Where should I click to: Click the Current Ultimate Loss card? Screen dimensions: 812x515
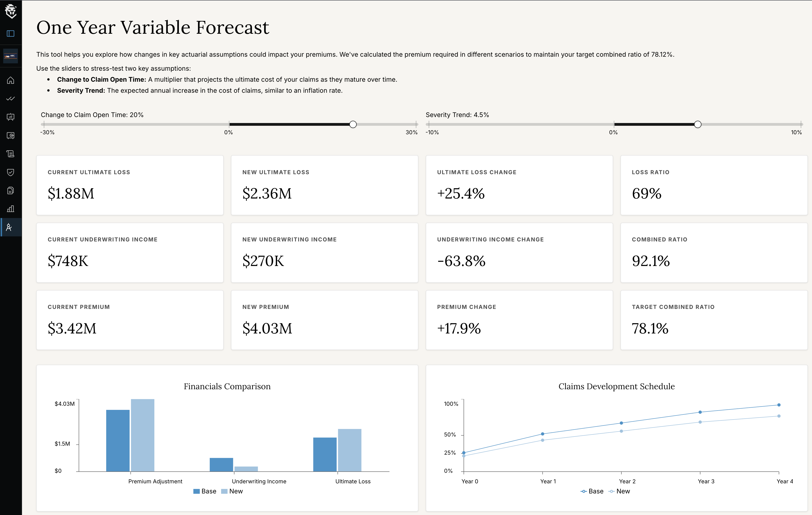130,185
